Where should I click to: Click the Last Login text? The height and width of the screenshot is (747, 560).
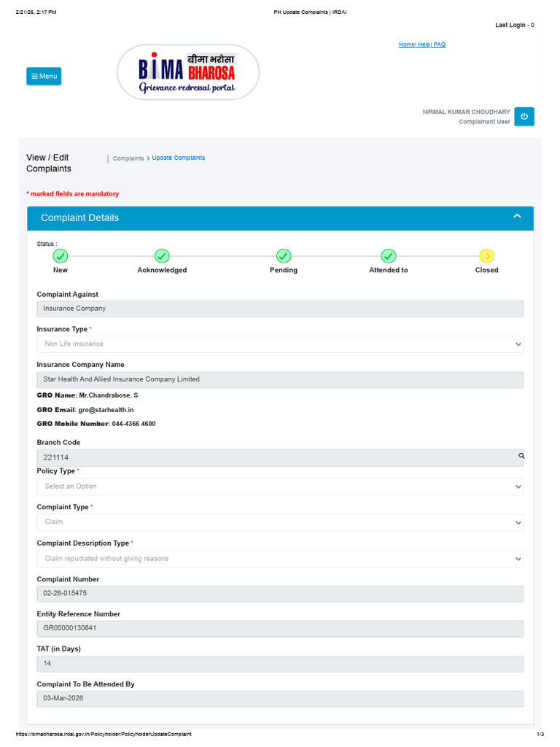click(x=514, y=26)
